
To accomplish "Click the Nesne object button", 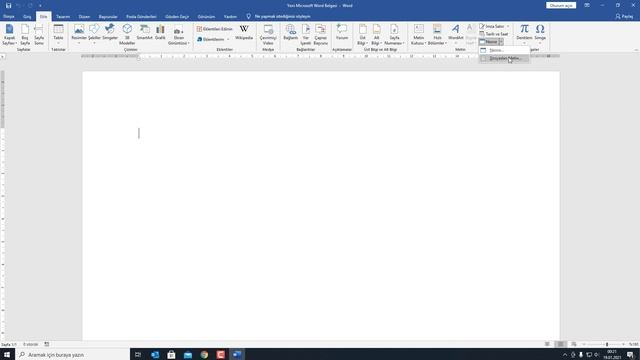I will click(489, 42).
